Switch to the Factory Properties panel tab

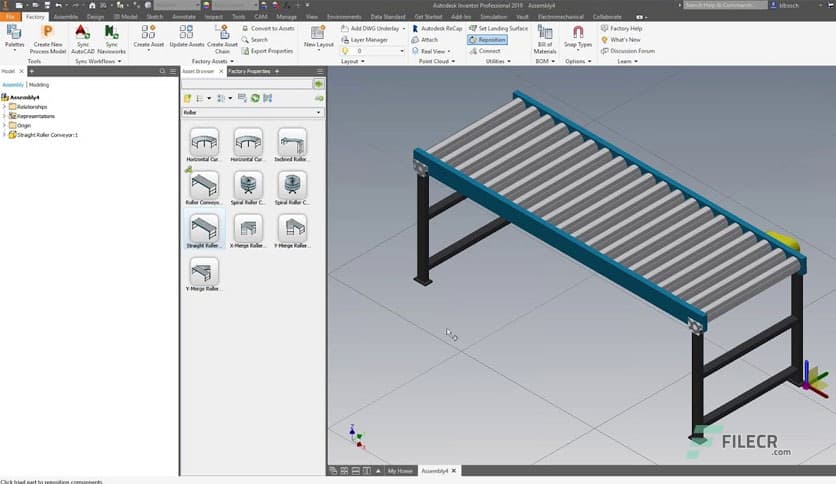point(249,71)
